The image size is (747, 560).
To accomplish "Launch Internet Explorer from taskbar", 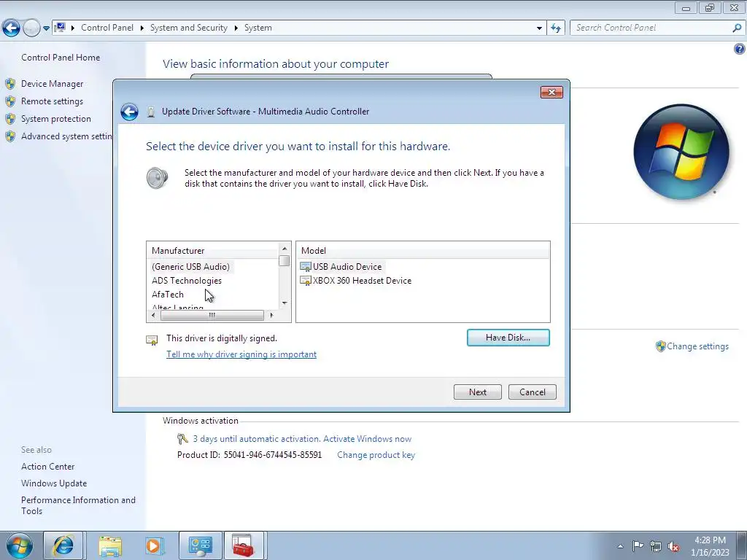I will tap(63, 545).
